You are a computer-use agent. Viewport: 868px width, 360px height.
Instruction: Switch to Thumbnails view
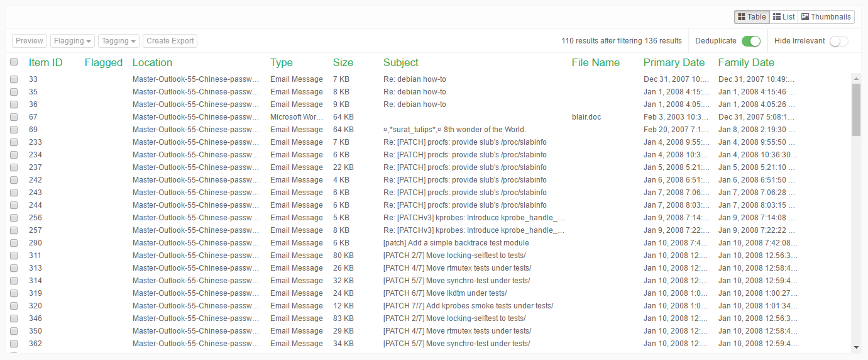click(x=826, y=17)
